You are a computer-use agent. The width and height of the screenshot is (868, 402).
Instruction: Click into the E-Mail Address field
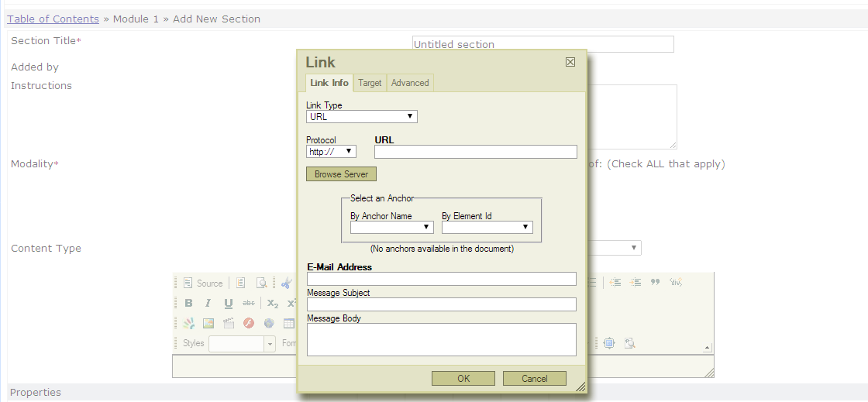tap(441, 279)
